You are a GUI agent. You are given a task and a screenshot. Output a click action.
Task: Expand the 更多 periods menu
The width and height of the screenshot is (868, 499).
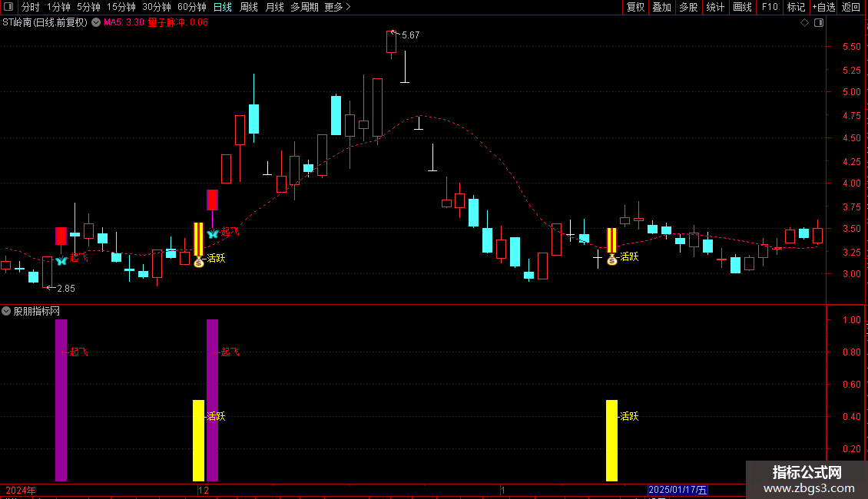337,7
